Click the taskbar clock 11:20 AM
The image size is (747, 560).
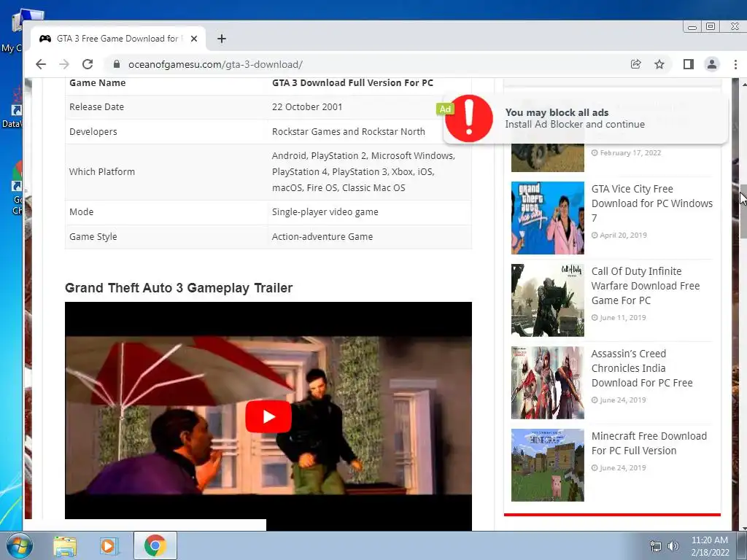click(710, 546)
